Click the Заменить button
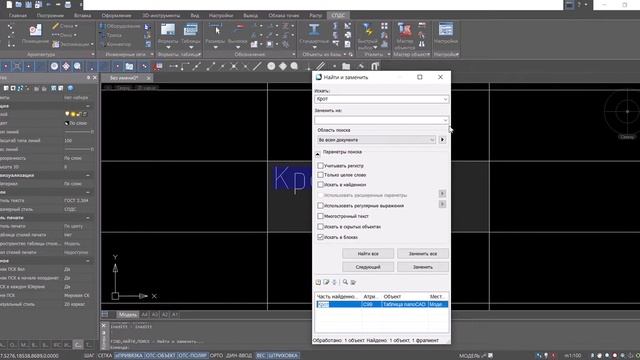The height and width of the screenshot is (360, 640). (423, 267)
